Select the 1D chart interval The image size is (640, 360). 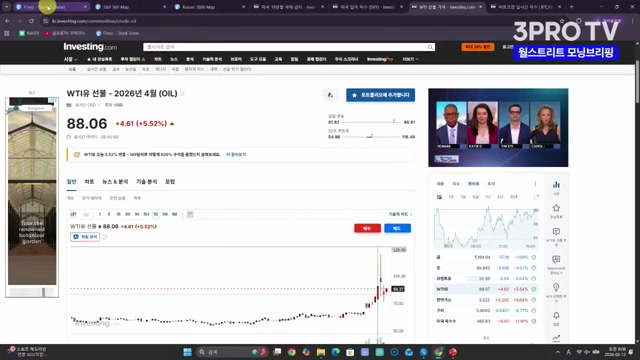[x=156, y=214]
